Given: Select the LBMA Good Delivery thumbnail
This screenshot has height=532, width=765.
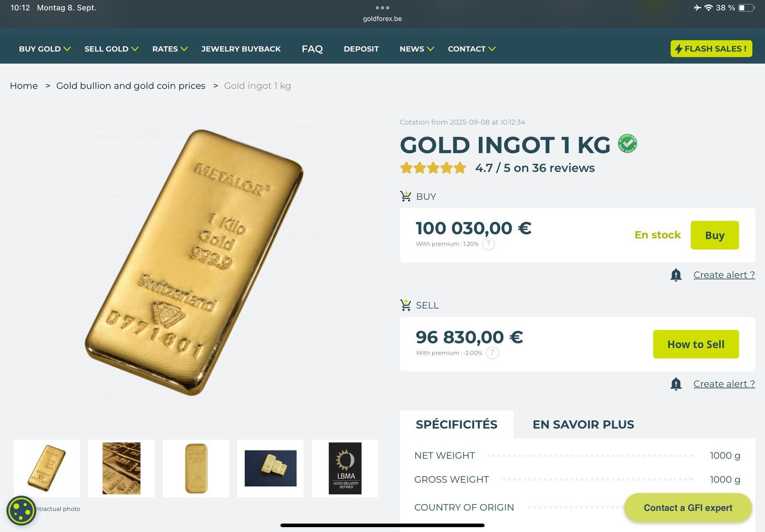Looking at the screenshot, I should (x=345, y=468).
